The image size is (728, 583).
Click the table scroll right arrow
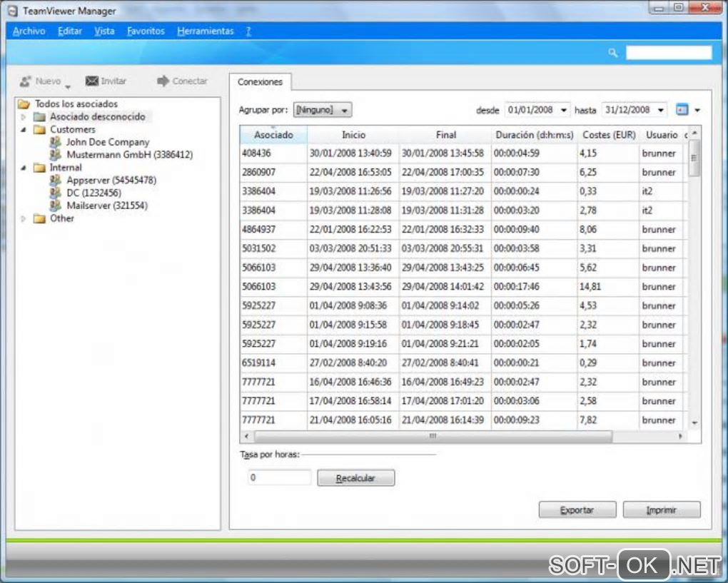pyautogui.click(x=680, y=436)
